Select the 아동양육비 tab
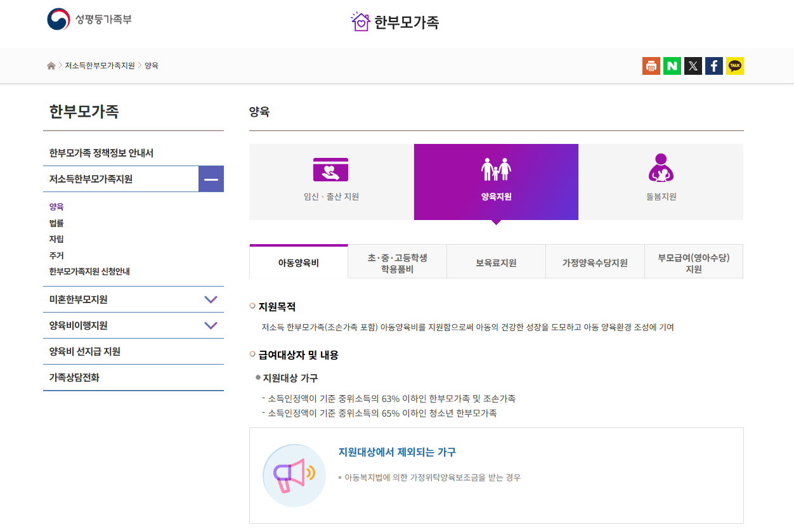 pyautogui.click(x=298, y=261)
